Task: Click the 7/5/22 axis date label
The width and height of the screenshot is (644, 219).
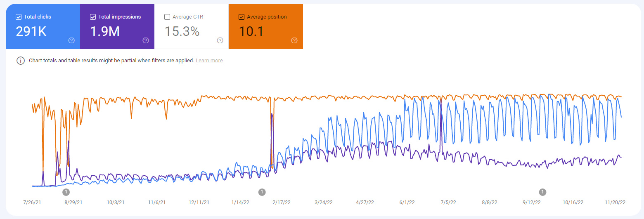Action: [448, 203]
